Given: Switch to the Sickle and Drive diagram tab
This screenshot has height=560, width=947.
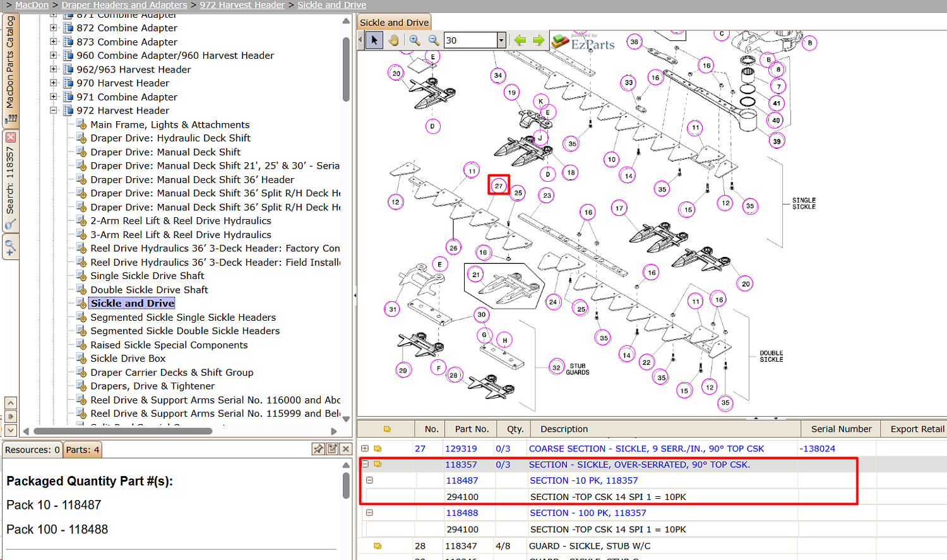Looking at the screenshot, I should click(x=394, y=23).
